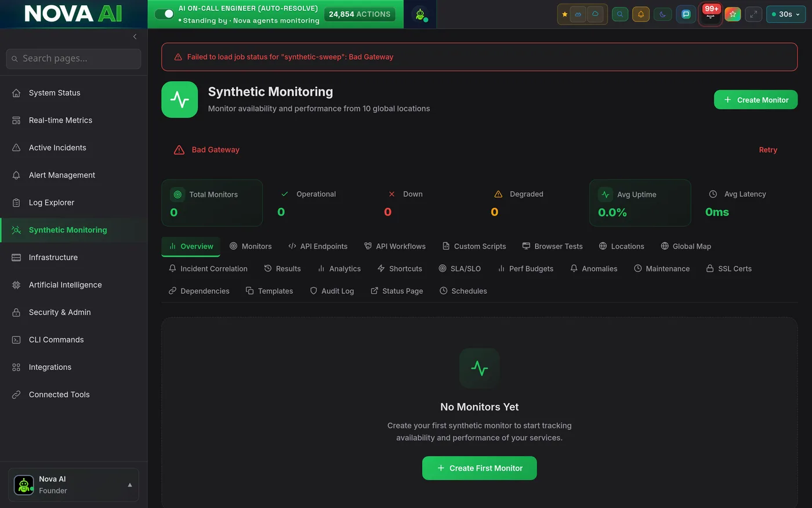
Task: Click the Infrastructure server icon in sidebar
Action: click(16, 257)
